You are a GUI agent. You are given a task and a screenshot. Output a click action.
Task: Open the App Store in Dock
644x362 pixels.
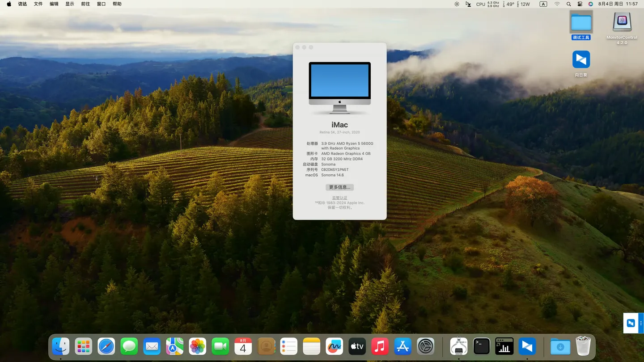pos(402,346)
